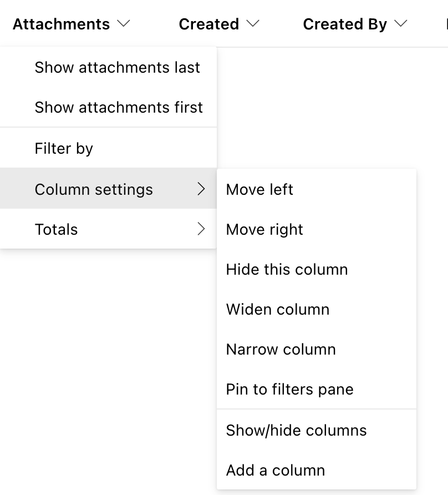This screenshot has width=448, height=495.
Task: Select Move left in the submenu
Action: (x=259, y=190)
